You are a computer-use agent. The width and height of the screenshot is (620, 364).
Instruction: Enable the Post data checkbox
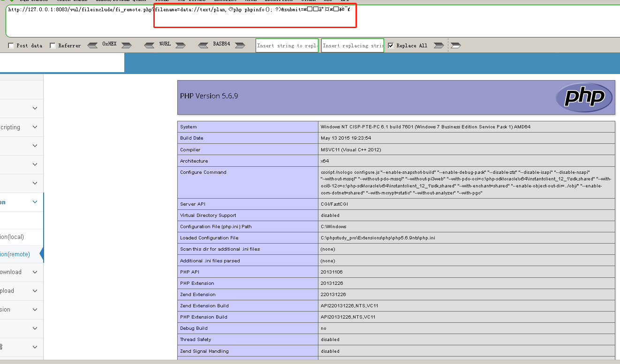11,45
